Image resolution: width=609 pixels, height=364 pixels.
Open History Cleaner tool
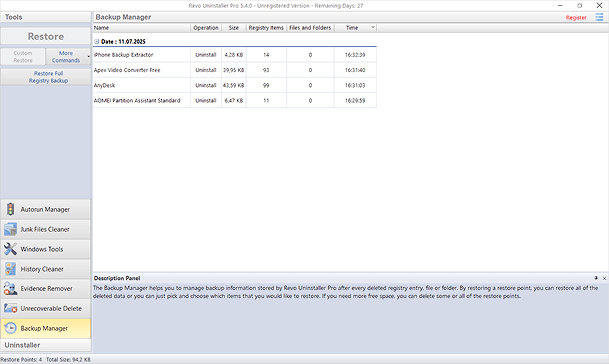(x=45, y=269)
